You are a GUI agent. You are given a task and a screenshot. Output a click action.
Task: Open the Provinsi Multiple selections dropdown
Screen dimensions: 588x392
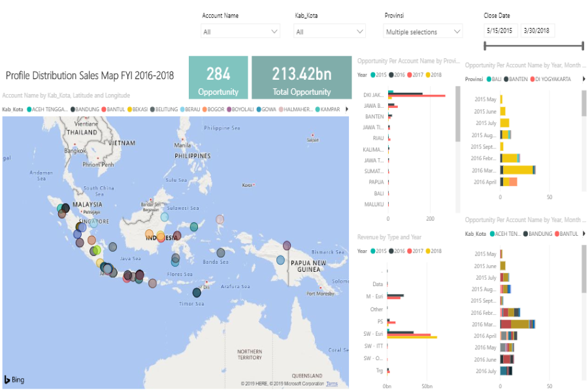coord(423,31)
